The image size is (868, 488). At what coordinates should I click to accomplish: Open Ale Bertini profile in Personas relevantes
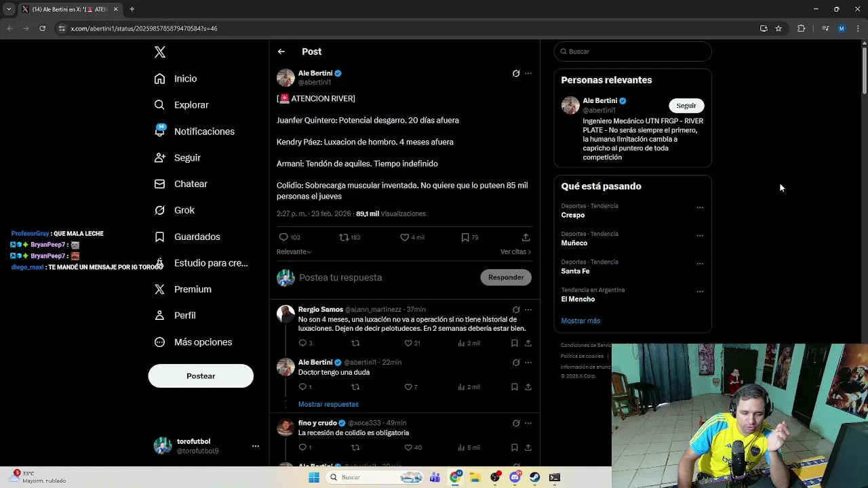point(600,101)
